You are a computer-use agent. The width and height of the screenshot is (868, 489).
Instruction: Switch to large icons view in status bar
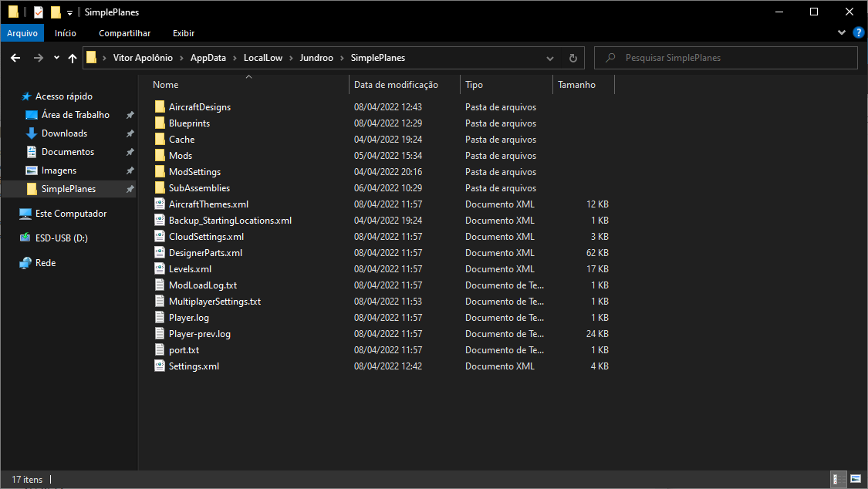point(856,479)
